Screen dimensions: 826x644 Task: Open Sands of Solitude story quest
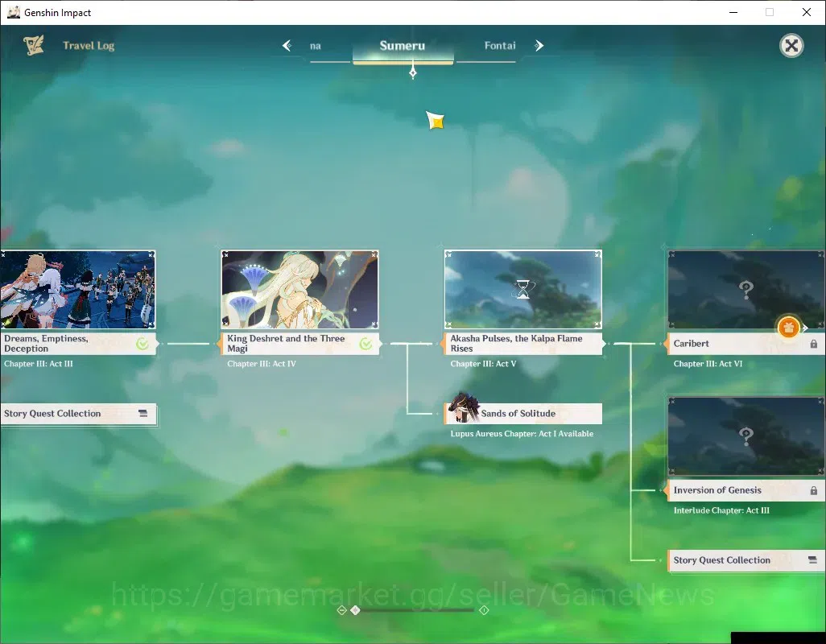[x=523, y=414]
